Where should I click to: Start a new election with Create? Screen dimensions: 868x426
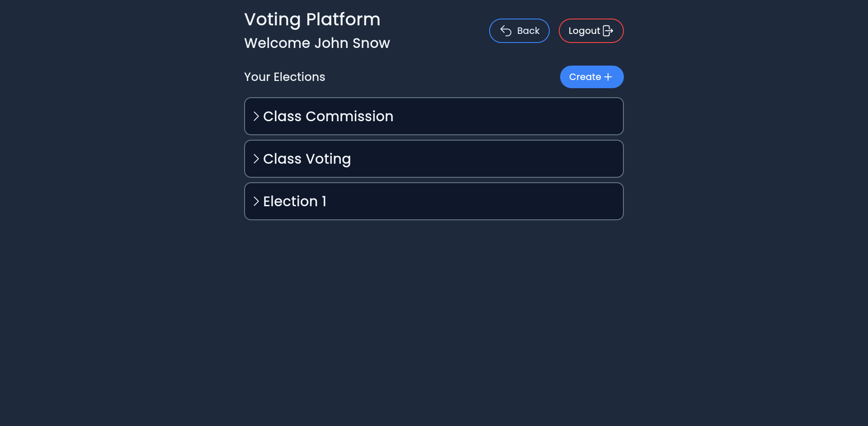click(592, 77)
